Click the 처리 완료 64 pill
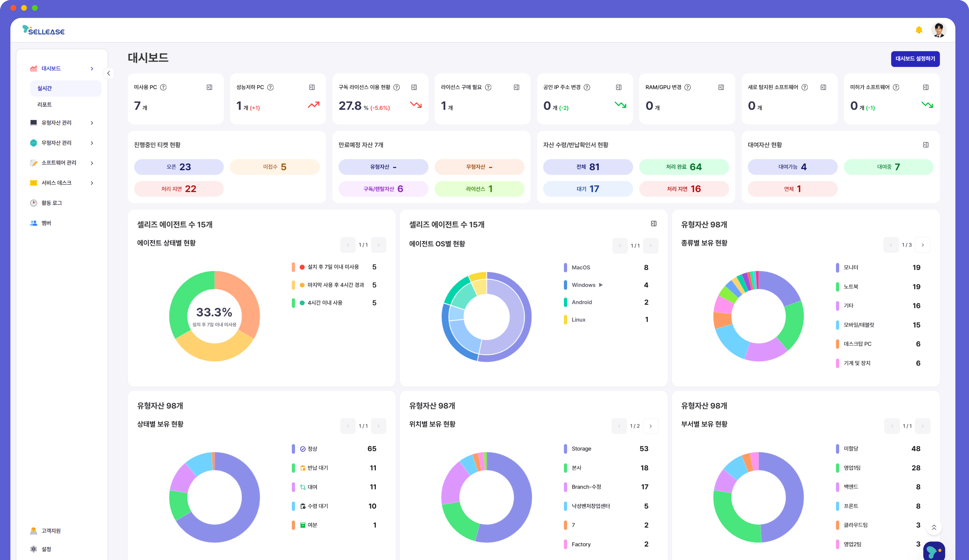Image resolution: width=969 pixels, height=560 pixels. (x=684, y=167)
